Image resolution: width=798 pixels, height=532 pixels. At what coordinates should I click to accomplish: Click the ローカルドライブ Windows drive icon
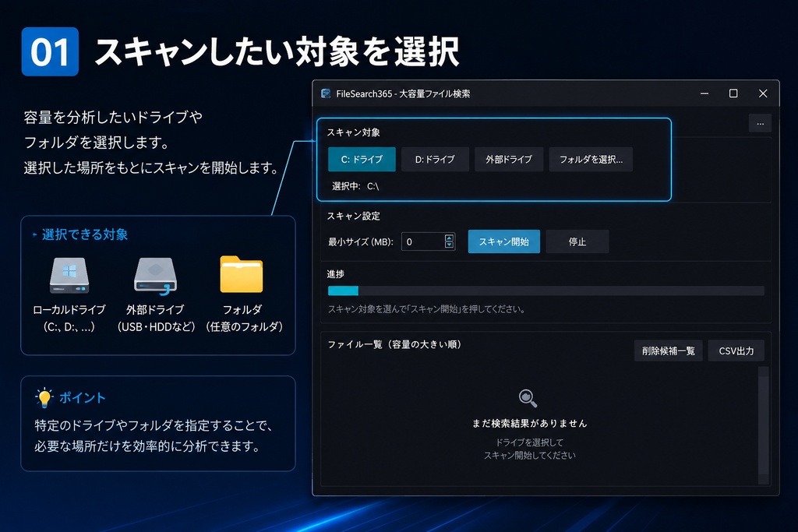(69, 275)
